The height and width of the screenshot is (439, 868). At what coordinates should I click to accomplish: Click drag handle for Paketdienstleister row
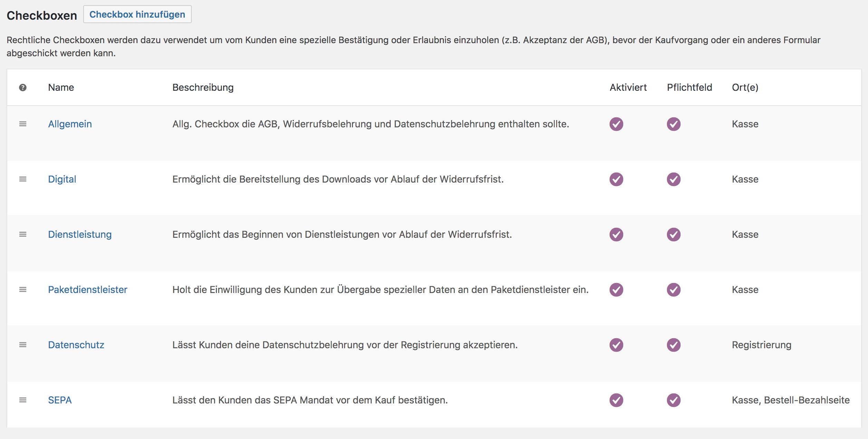click(x=23, y=290)
